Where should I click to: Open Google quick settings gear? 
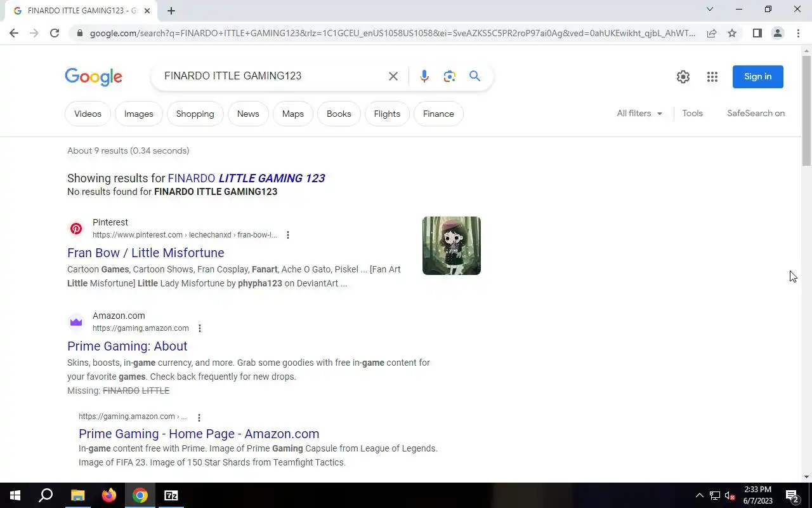pyautogui.click(x=683, y=77)
